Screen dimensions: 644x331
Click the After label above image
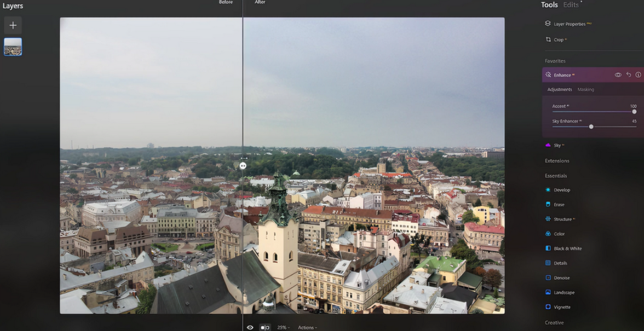click(260, 2)
